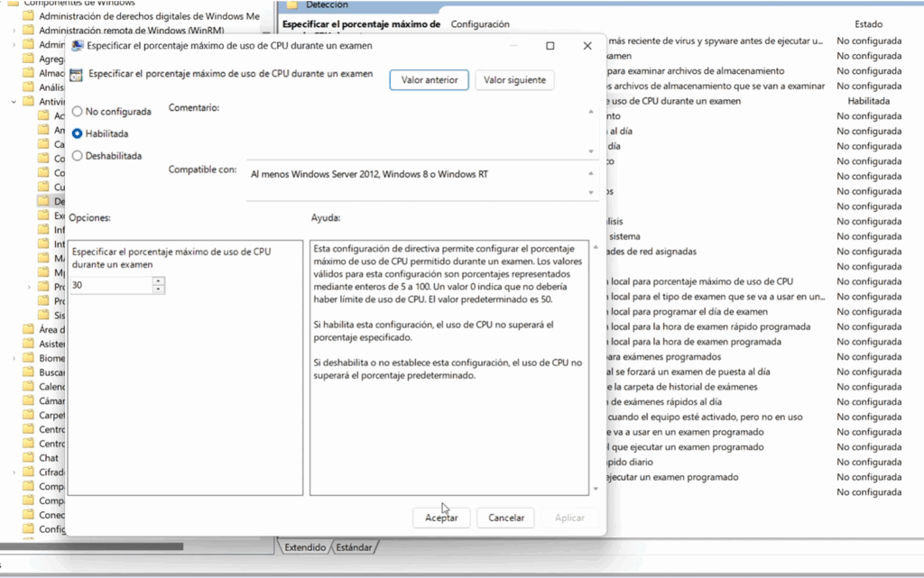This screenshot has height=578, width=924.
Task: Click the down arrow of the 'Compatible con' box
Action: 590,192
